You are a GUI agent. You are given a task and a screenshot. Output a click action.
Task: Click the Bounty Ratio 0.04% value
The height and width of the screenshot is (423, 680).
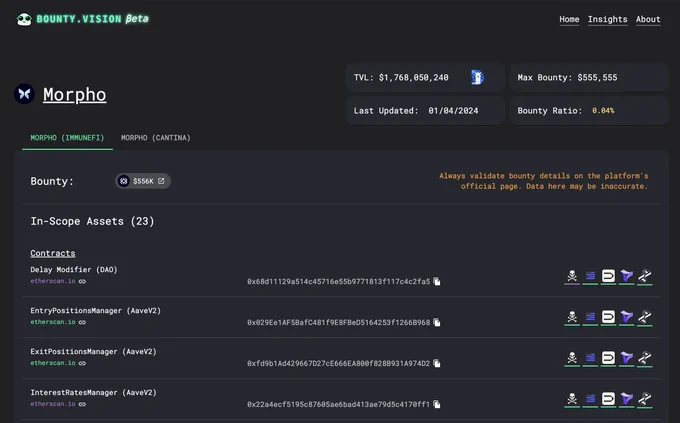click(x=566, y=111)
